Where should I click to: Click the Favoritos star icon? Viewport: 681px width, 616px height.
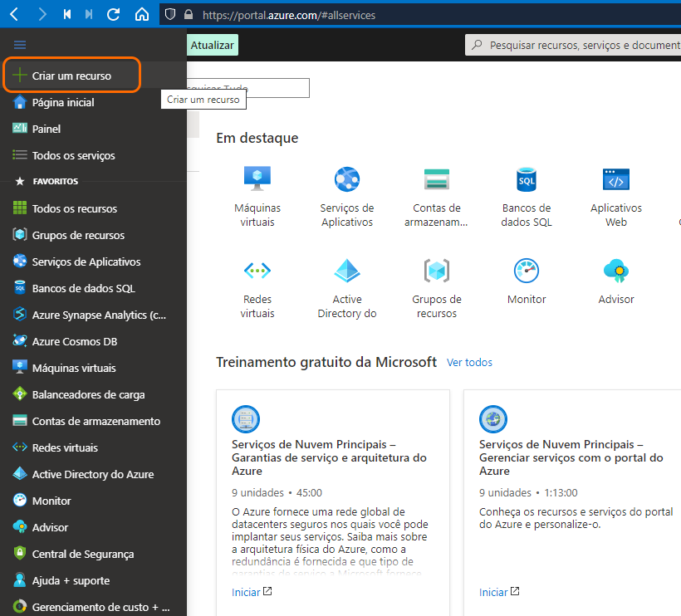20,181
